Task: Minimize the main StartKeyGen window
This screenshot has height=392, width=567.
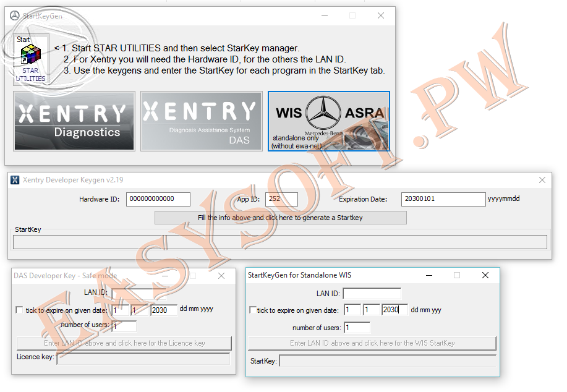Action: click(325, 15)
